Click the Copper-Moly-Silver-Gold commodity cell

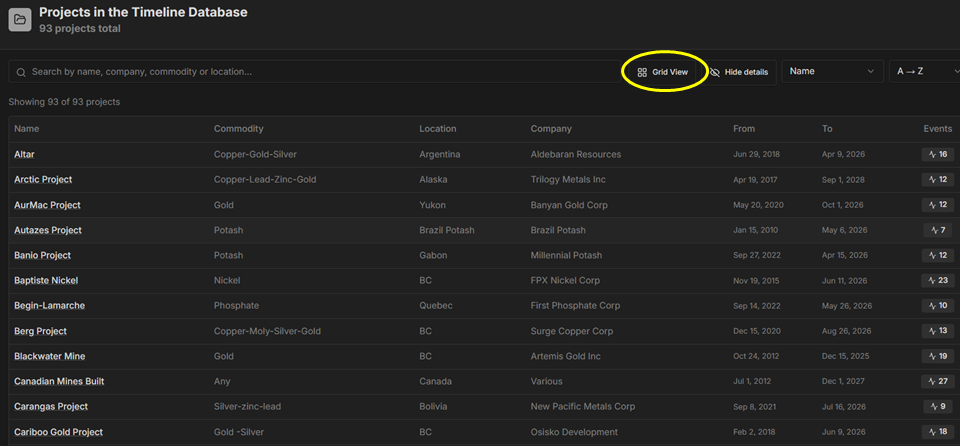[x=268, y=331]
